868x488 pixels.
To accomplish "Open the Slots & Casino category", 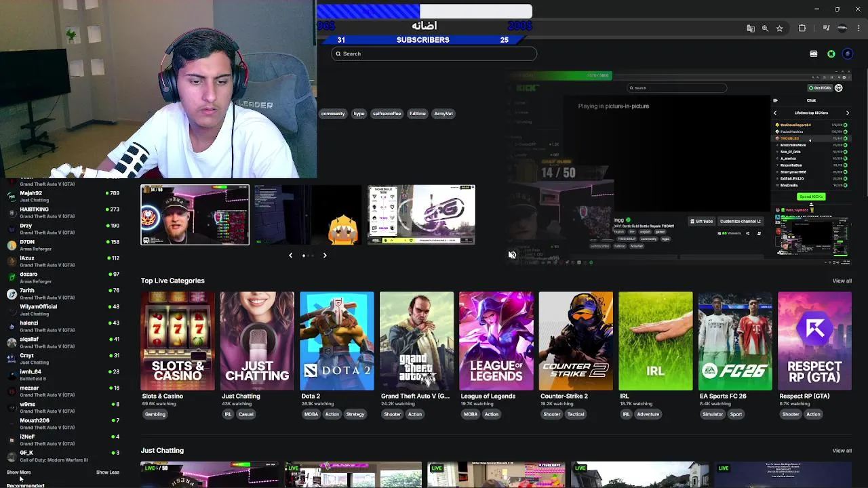I will tap(178, 341).
